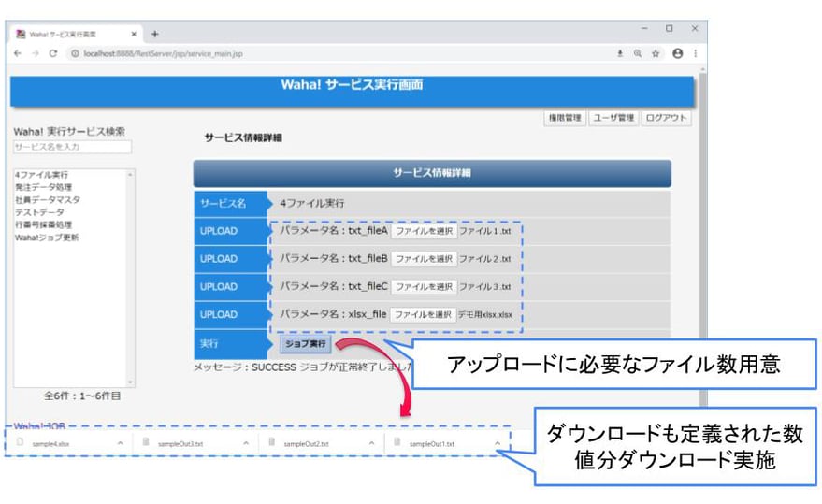Click the 全6件：1〜6件目 count text
The height and width of the screenshot is (504, 822).
tap(83, 396)
